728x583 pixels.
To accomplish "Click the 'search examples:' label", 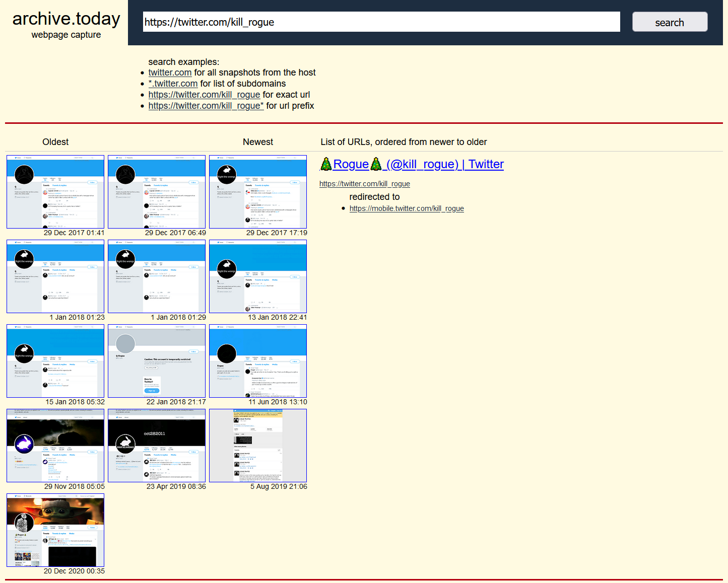I will coord(184,62).
